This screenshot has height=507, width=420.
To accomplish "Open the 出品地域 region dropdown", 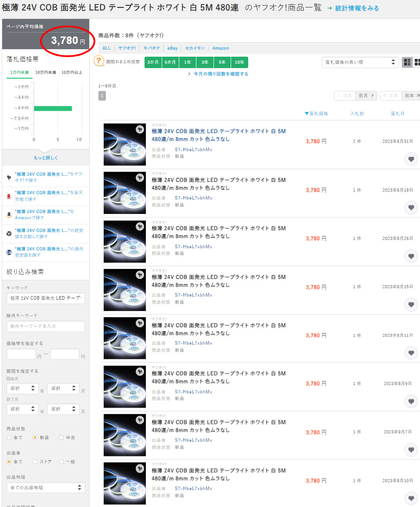I will (x=46, y=488).
